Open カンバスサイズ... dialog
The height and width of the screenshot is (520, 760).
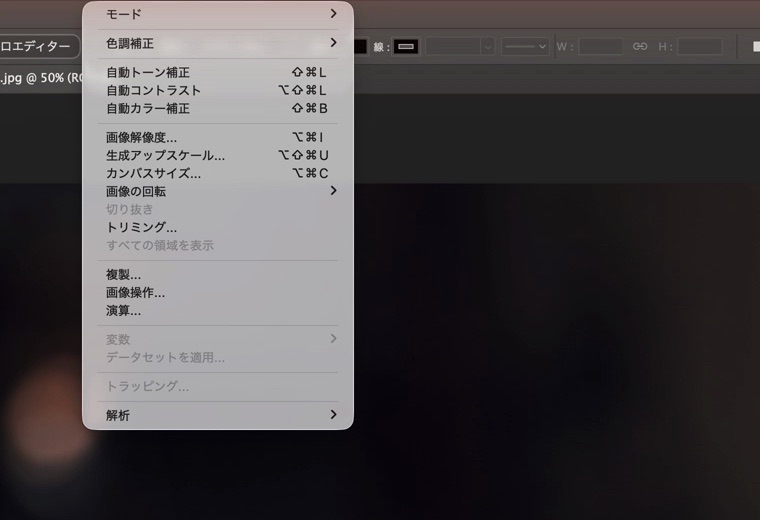point(218,173)
